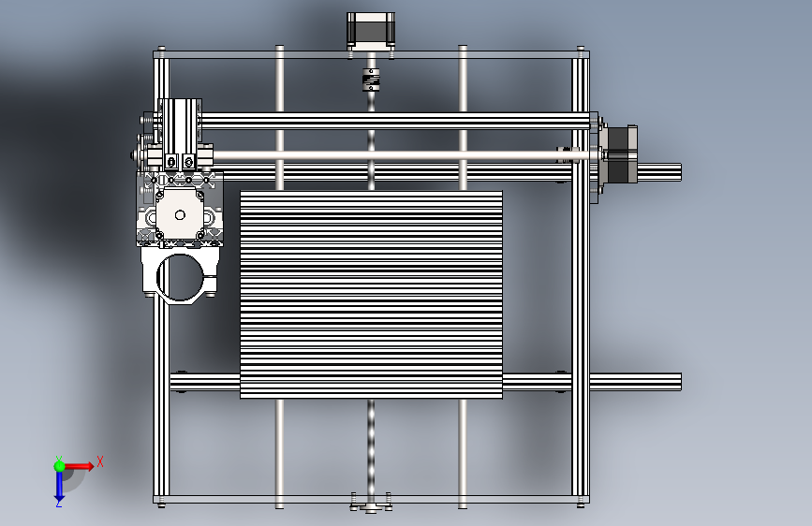The width and height of the screenshot is (812, 526).
Task: Select the square Z-axis motor on the carriage
Action: click(180, 214)
